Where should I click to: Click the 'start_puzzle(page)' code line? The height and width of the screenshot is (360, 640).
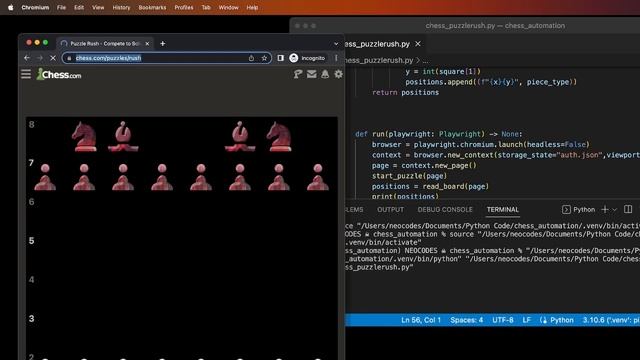pyautogui.click(x=409, y=176)
